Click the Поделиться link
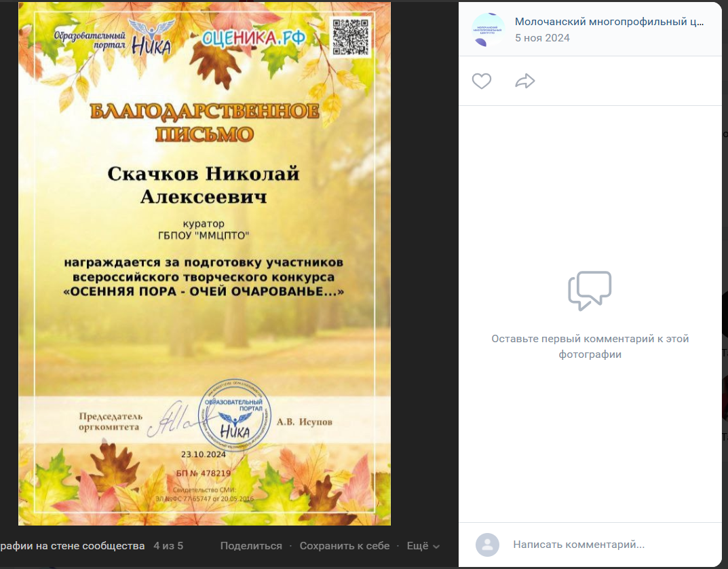This screenshot has height=569, width=728. (x=251, y=545)
